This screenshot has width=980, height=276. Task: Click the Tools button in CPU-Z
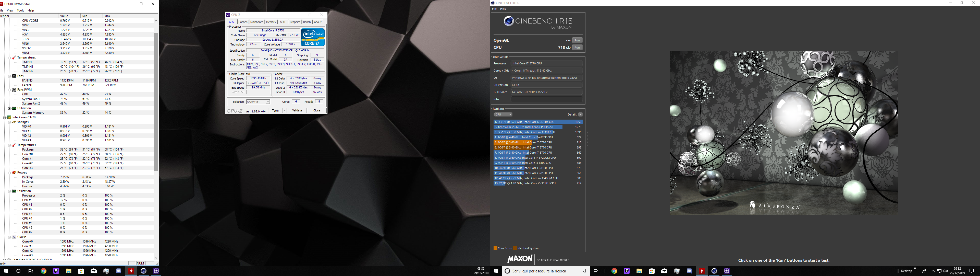(x=275, y=111)
